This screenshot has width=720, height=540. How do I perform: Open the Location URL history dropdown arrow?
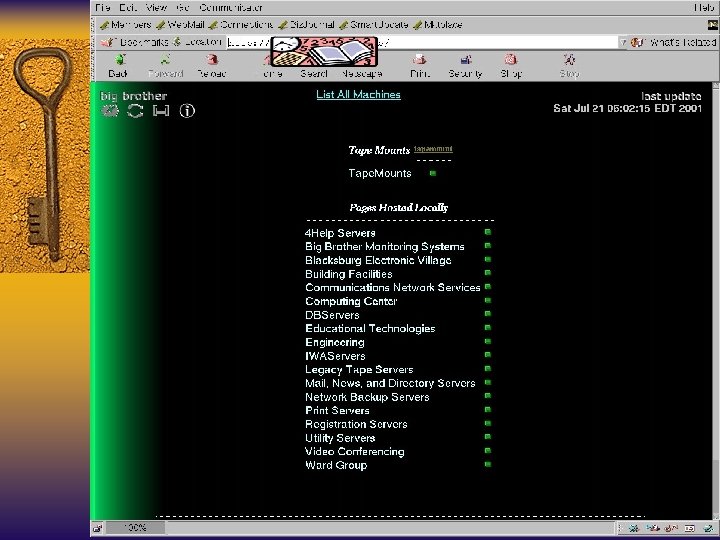click(x=623, y=42)
